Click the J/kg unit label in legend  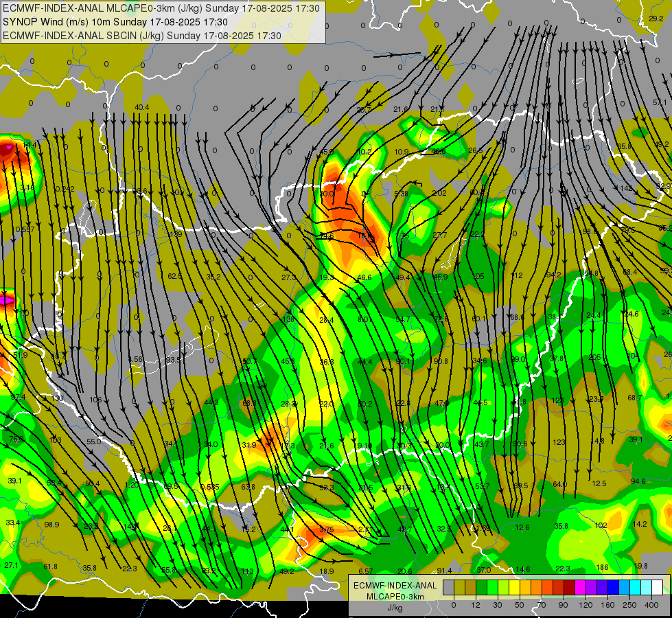click(x=395, y=608)
